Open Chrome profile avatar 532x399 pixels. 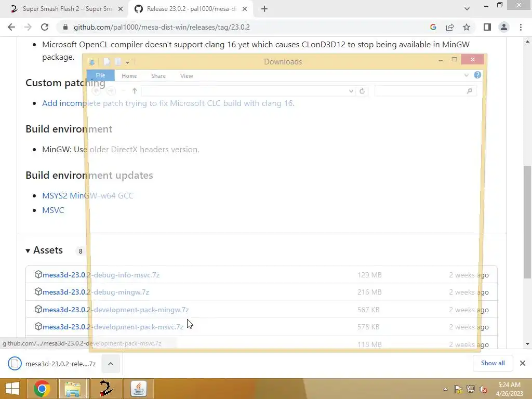504,27
